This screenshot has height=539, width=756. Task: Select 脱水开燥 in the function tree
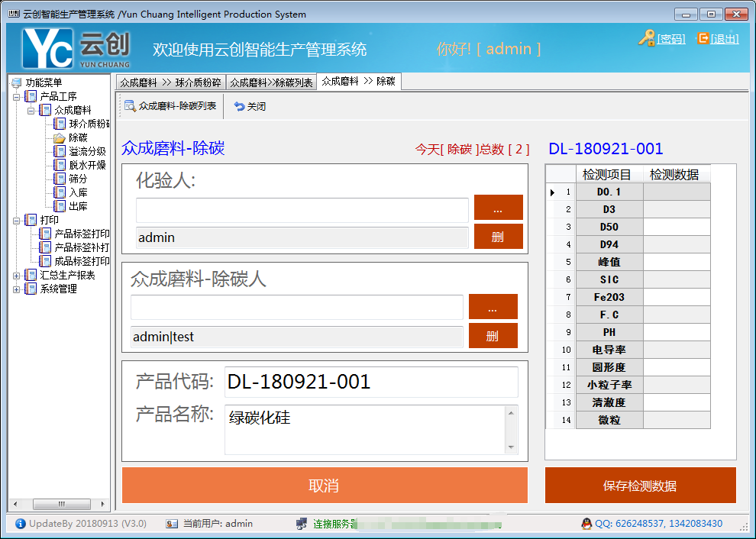[87, 165]
